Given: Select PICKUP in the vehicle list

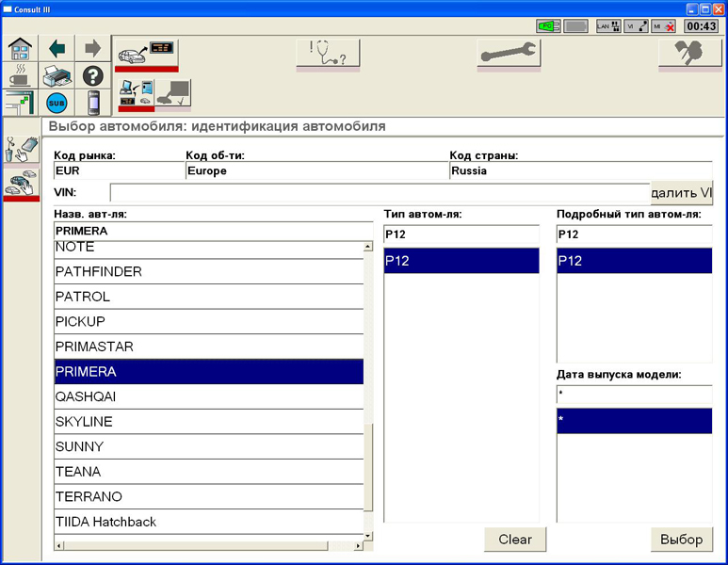Looking at the screenshot, I should [x=209, y=322].
